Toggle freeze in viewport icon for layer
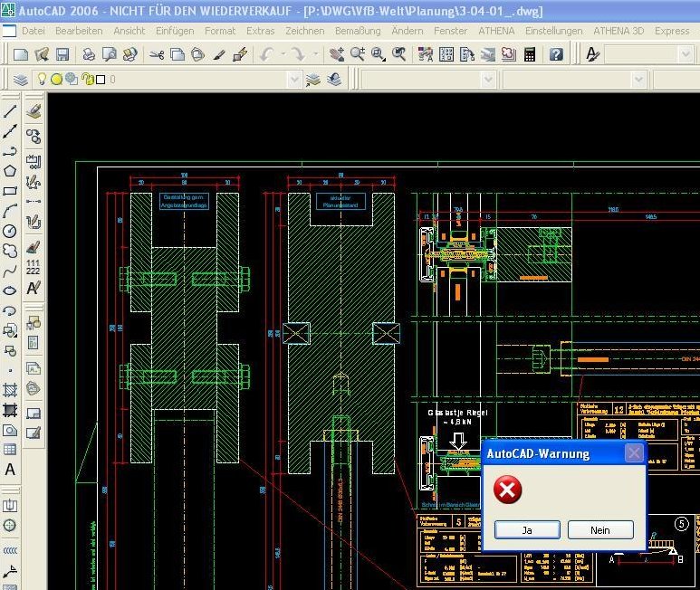The width and height of the screenshot is (700, 590). (x=72, y=80)
